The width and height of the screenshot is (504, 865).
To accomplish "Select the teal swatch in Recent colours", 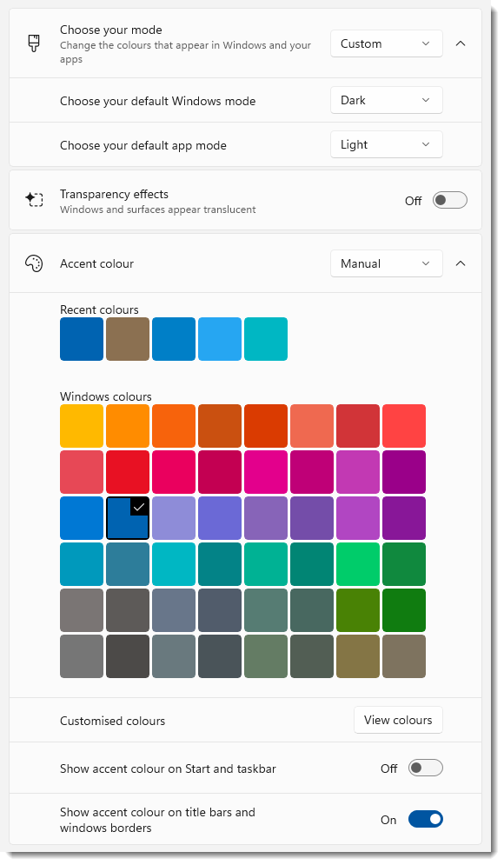I will pos(265,339).
